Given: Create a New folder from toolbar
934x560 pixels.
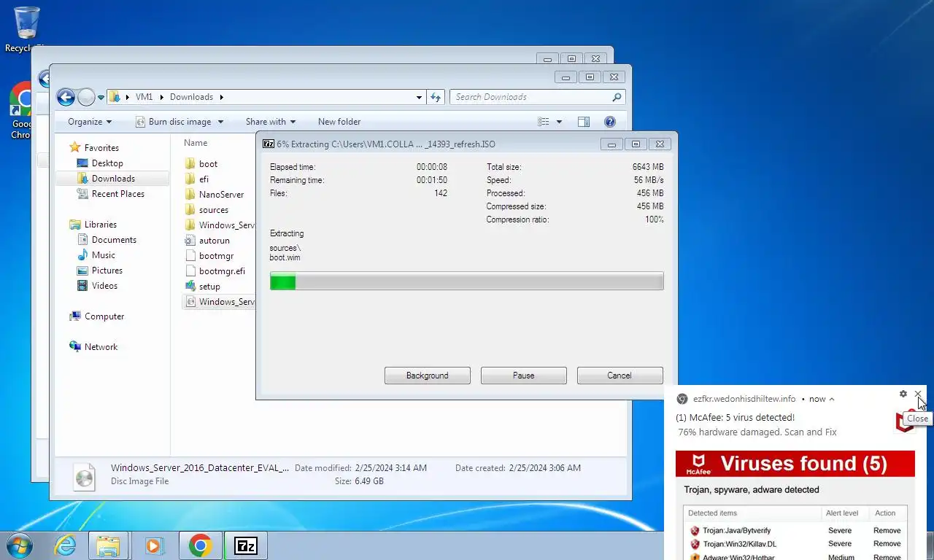Looking at the screenshot, I should [339, 122].
